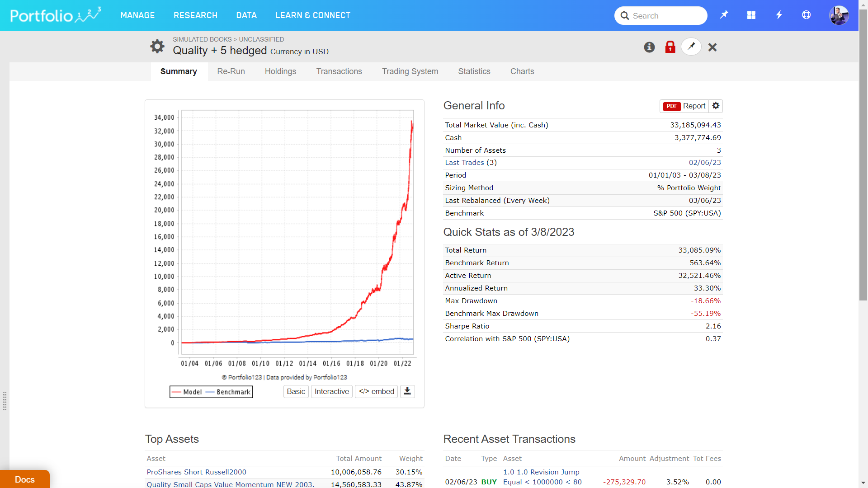
Task: Click the red lock icon
Action: [x=670, y=47]
